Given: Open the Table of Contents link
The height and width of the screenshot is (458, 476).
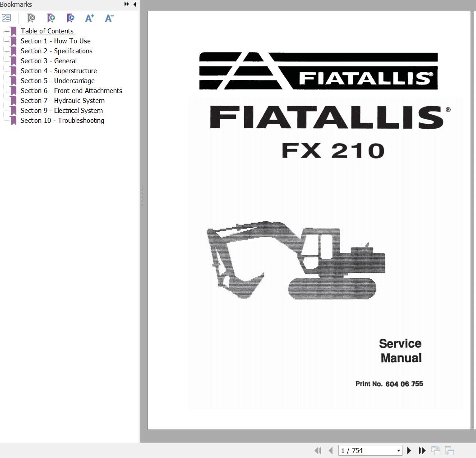Looking at the screenshot, I should point(48,31).
